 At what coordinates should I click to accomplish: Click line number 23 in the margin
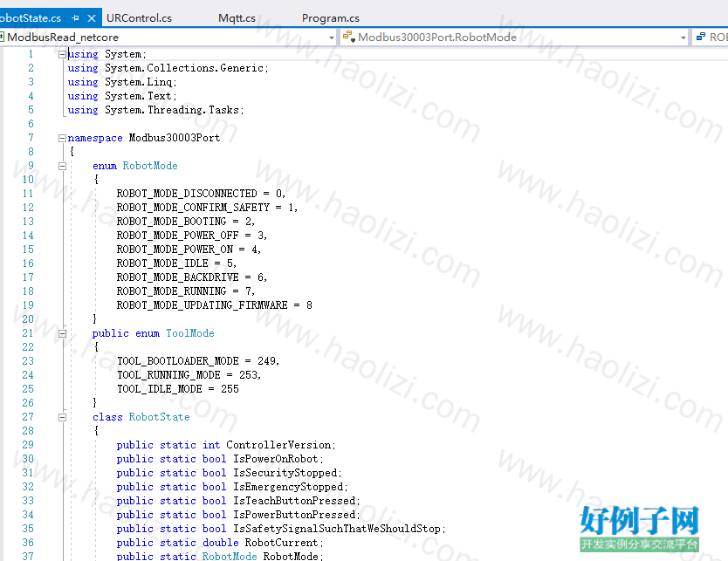(x=28, y=361)
